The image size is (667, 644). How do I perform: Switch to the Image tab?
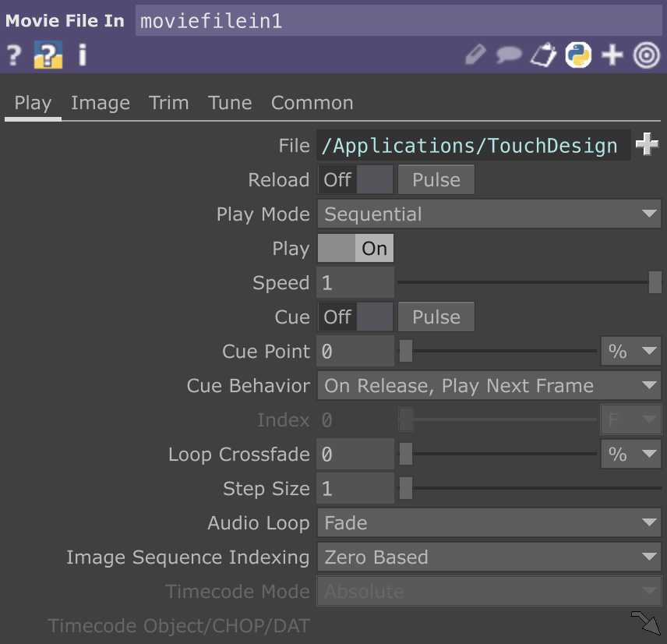101,103
